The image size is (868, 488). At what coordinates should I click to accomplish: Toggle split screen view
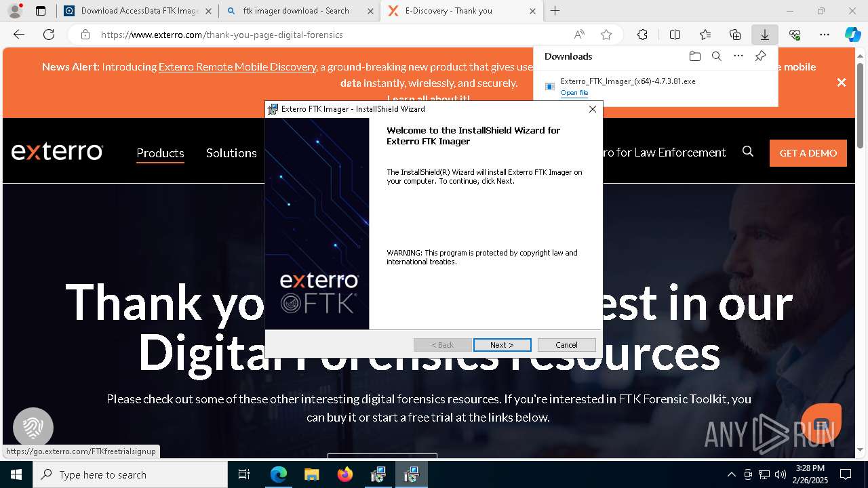pyautogui.click(x=675, y=35)
